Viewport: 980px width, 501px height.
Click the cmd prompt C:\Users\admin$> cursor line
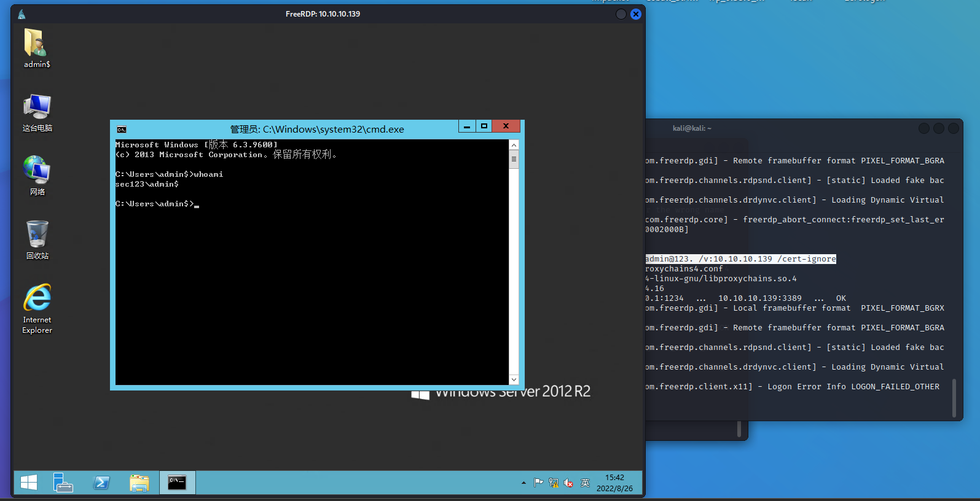click(x=157, y=204)
